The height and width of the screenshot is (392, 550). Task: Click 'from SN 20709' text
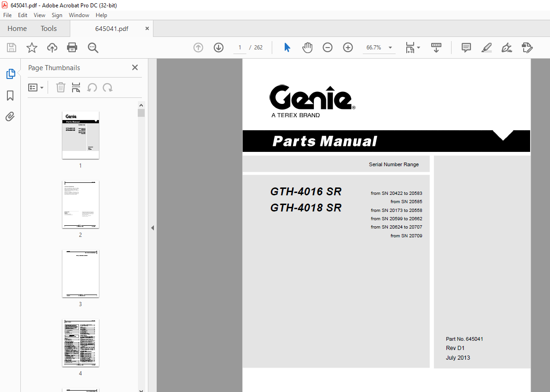click(x=406, y=236)
